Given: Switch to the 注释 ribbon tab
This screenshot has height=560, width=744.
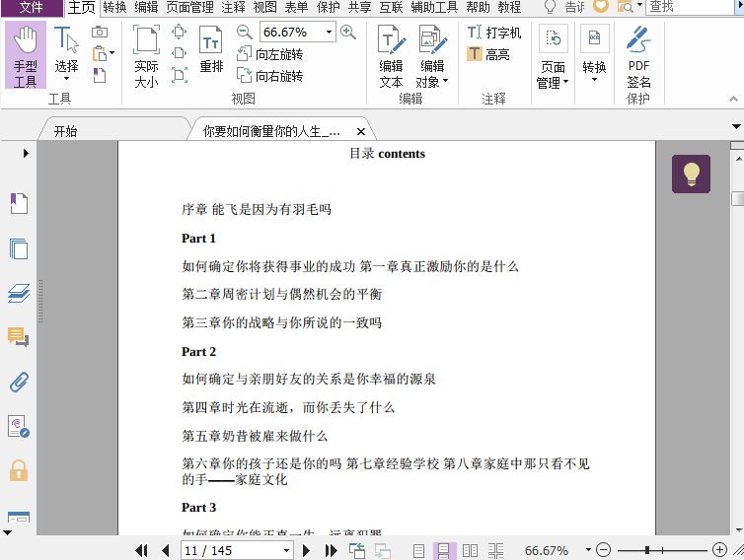Looking at the screenshot, I should [234, 7].
